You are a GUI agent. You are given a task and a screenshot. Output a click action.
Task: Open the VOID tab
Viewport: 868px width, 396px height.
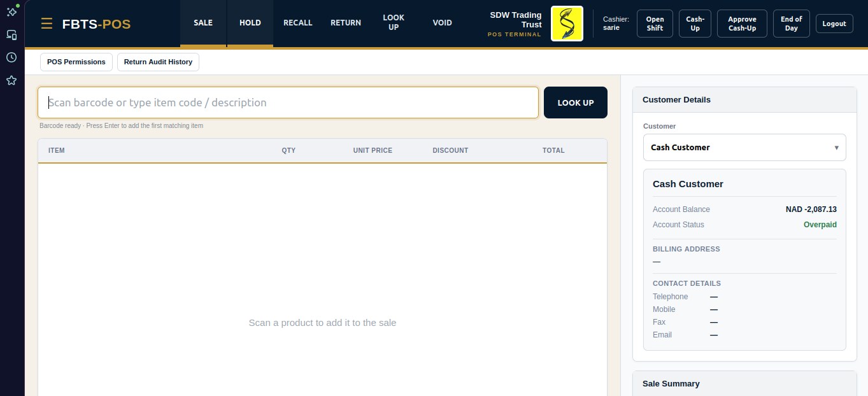[x=443, y=23]
